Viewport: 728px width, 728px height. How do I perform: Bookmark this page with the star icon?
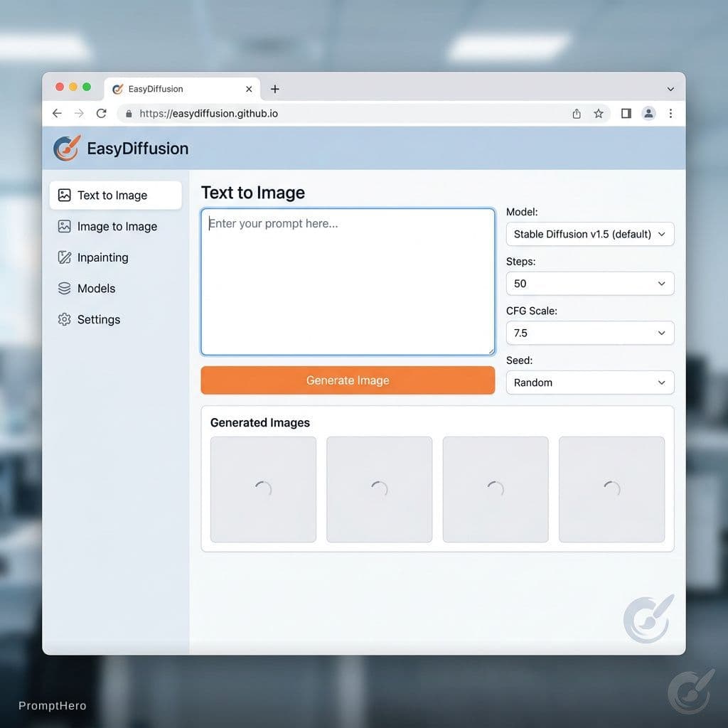(599, 113)
